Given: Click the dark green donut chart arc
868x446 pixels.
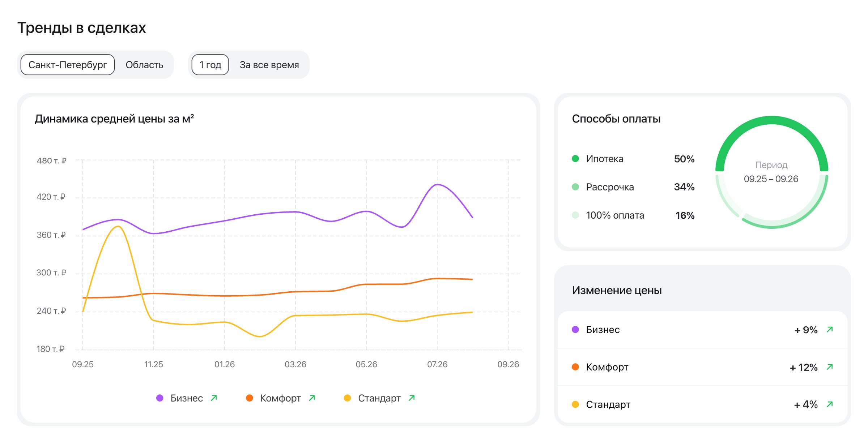Looking at the screenshot, I should 772,120.
